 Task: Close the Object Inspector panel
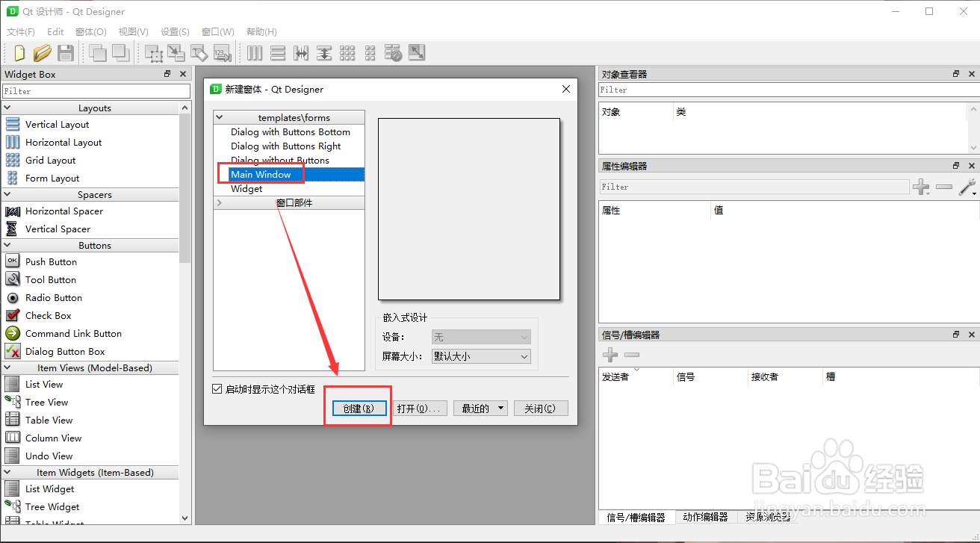971,74
